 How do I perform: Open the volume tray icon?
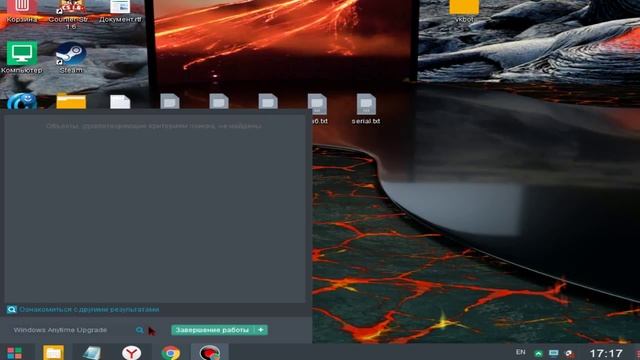tap(570, 353)
